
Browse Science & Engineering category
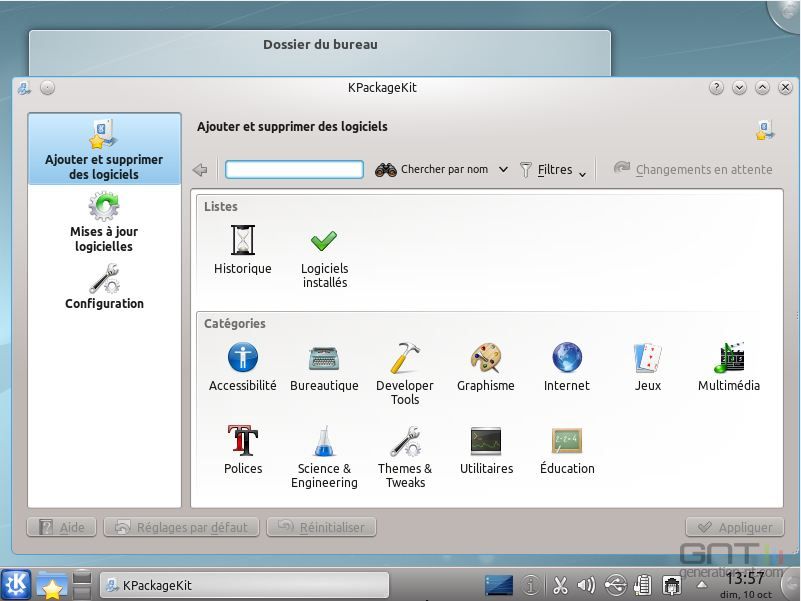pos(324,456)
